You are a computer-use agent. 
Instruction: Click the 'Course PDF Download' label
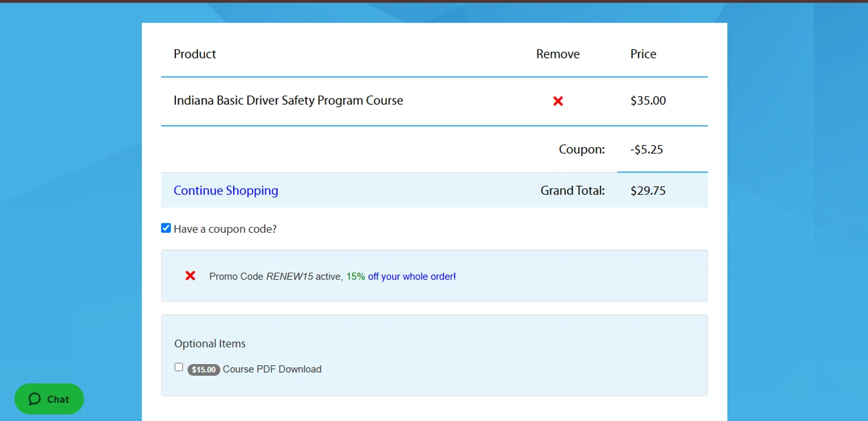(x=272, y=369)
